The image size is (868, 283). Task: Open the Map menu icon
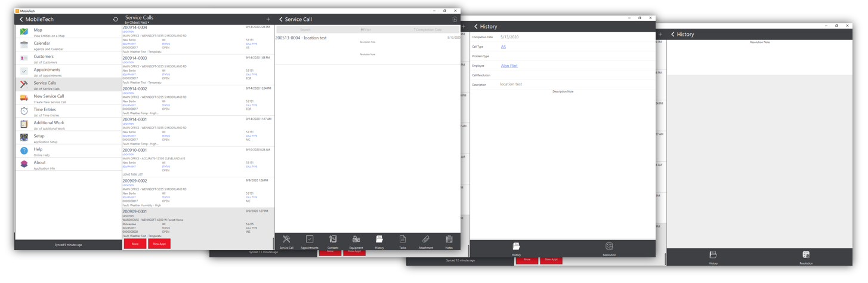pos(24,32)
